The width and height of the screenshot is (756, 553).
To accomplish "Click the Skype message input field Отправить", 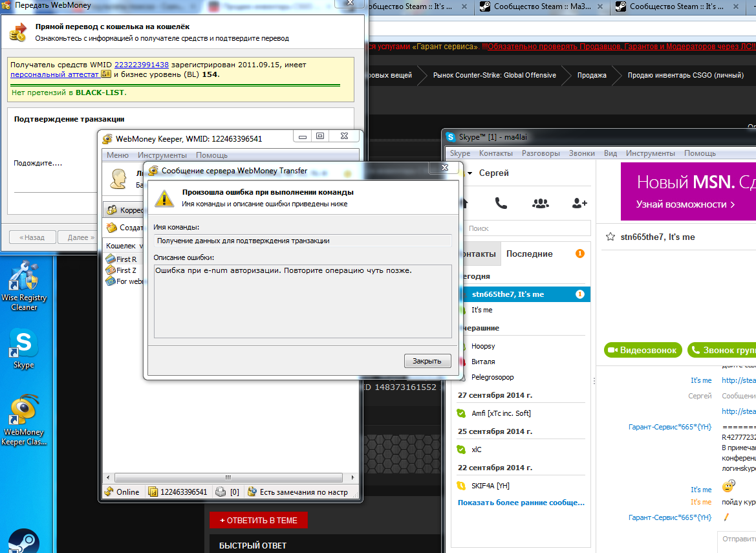I will click(736, 539).
